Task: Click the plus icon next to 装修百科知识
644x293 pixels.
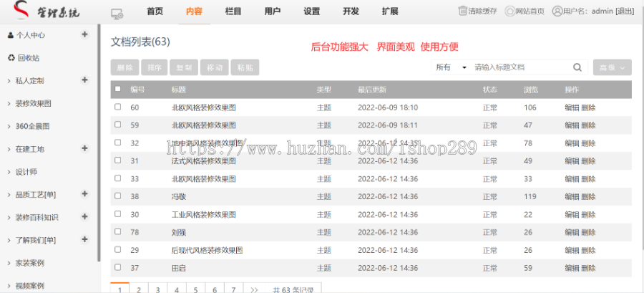Action: click(x=84, y=216)
